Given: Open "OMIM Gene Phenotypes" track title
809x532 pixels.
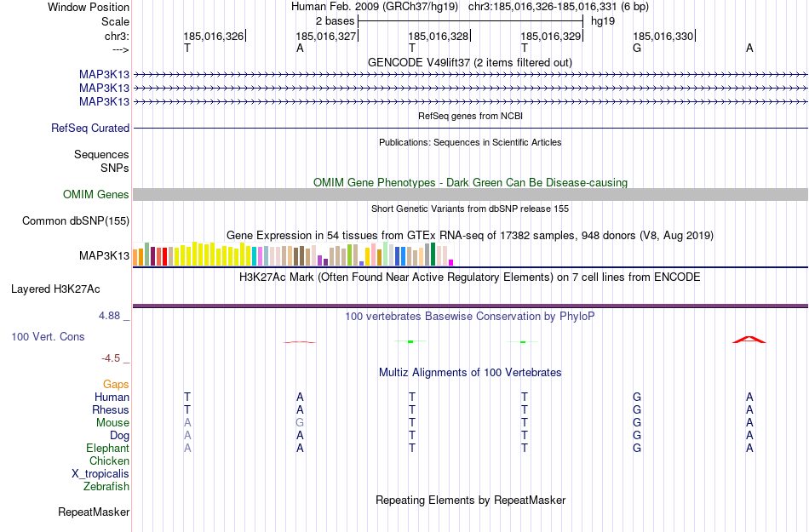Looking at the screenshot, I should (470, 182).
